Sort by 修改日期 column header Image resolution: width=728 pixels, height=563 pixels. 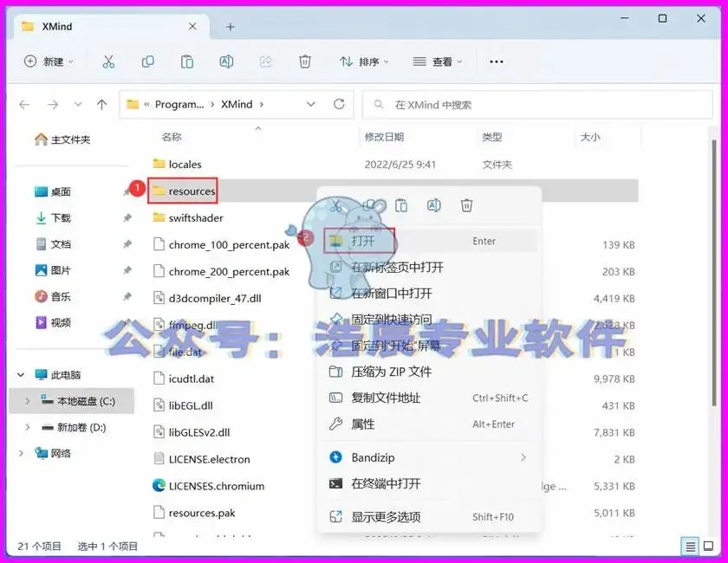(x=385, y=137)
